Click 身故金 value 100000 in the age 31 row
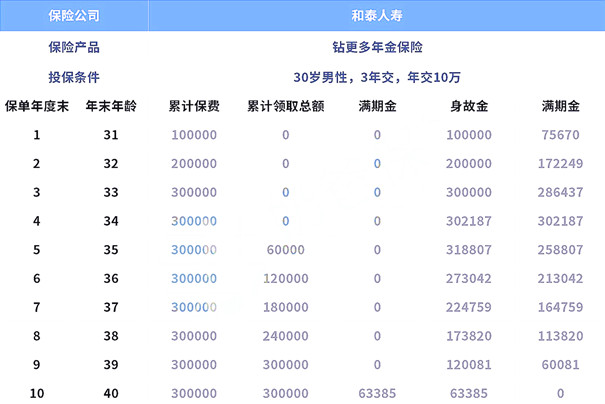 pyautogui.click(x=469, y=135)
